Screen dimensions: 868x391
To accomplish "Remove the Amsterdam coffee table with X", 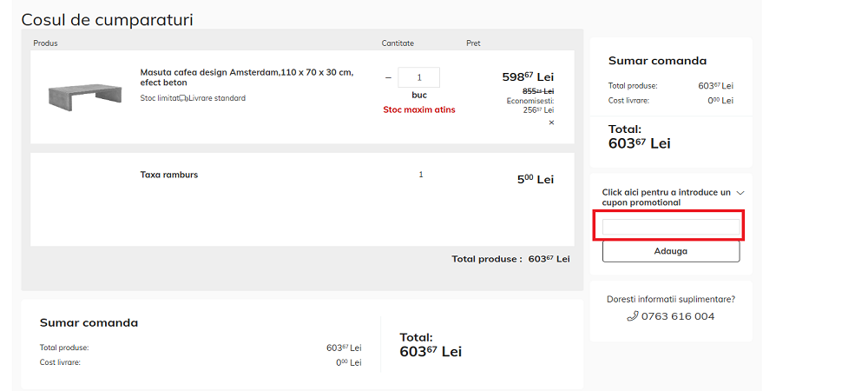I will [x=550, y=123].
